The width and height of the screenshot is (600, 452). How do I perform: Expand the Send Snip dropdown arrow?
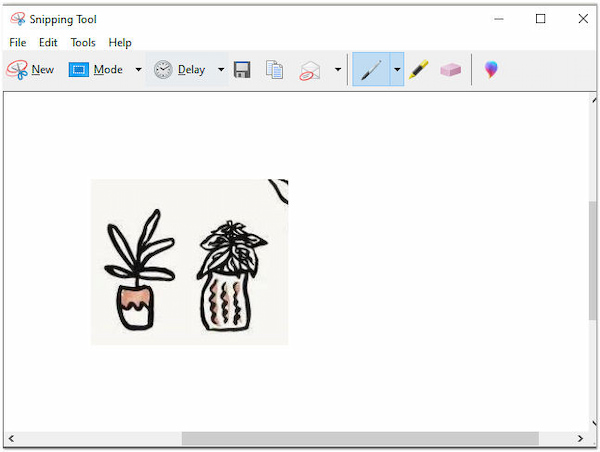pyautogui.click(x=338, y=70)
